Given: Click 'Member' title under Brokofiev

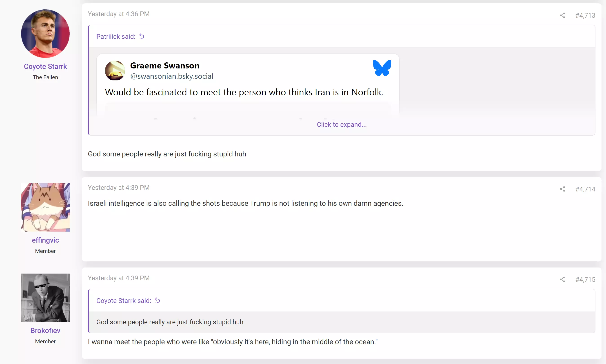Looking at the screenshot, I should [45, 342].
